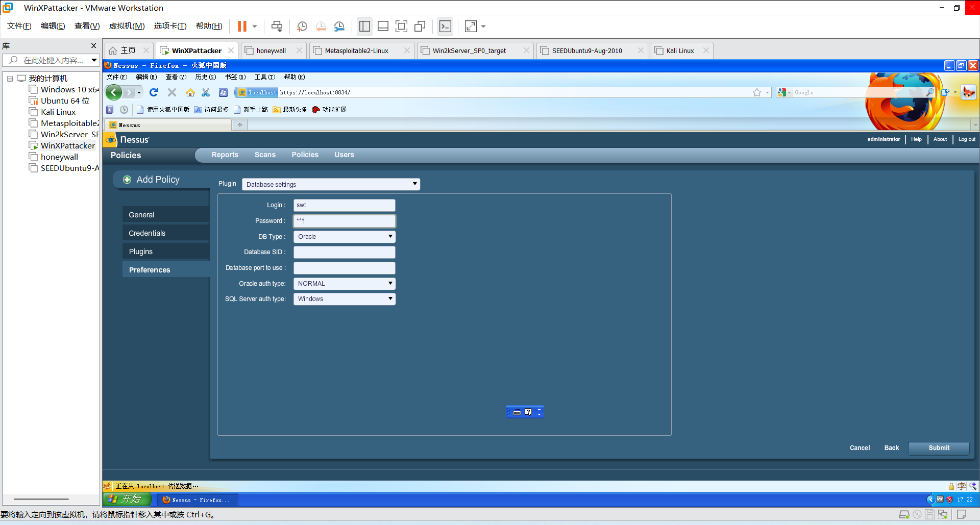980x525 pixels.
Task: Click the fox icon at toolbar right
Action: pyautogui.click(x=968, y=92)
